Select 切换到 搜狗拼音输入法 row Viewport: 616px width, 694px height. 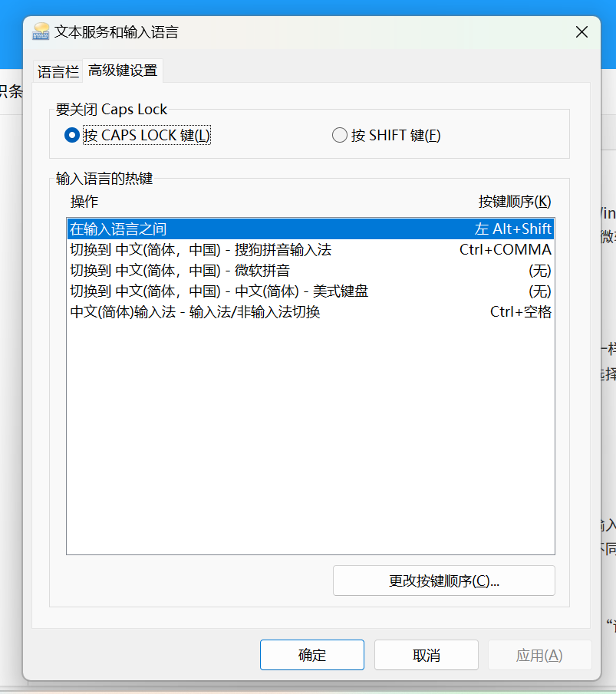pos(311,250)
